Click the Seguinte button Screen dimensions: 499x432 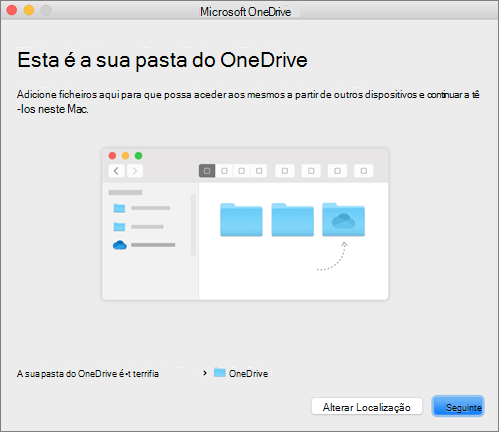458,407
